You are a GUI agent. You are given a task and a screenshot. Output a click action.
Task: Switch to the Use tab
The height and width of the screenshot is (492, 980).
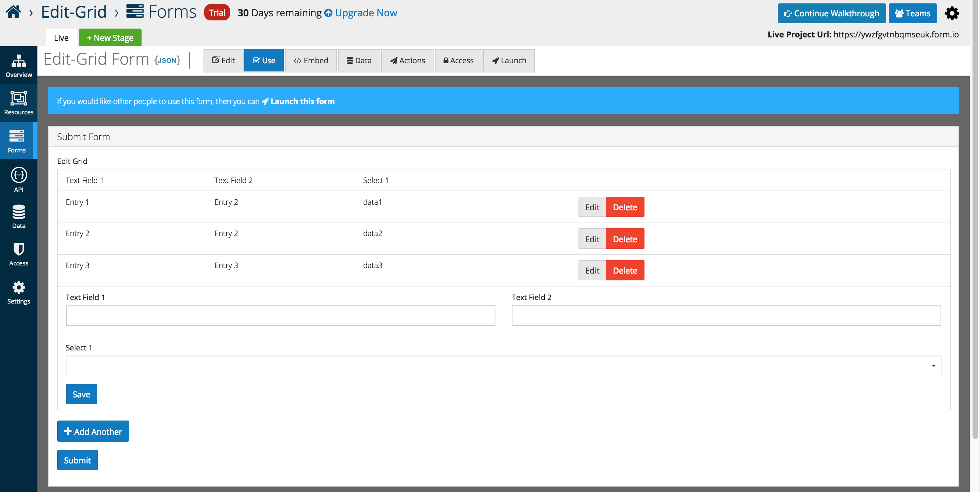(264, 60)
